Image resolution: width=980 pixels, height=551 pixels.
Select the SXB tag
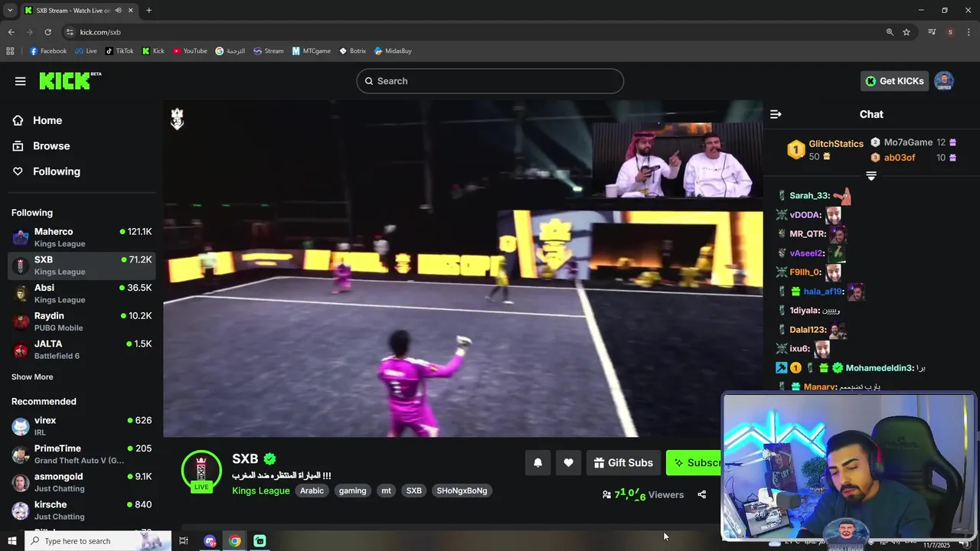click(x=414, y=491)
